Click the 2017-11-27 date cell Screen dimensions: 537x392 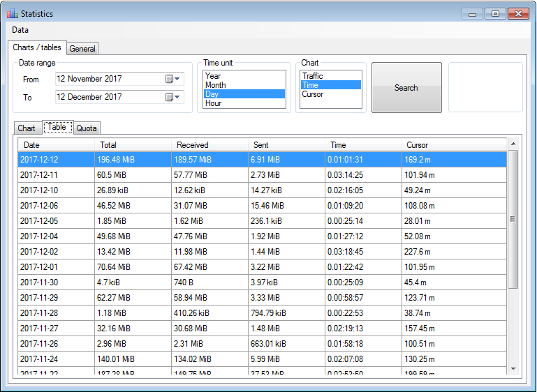point(56,329)
